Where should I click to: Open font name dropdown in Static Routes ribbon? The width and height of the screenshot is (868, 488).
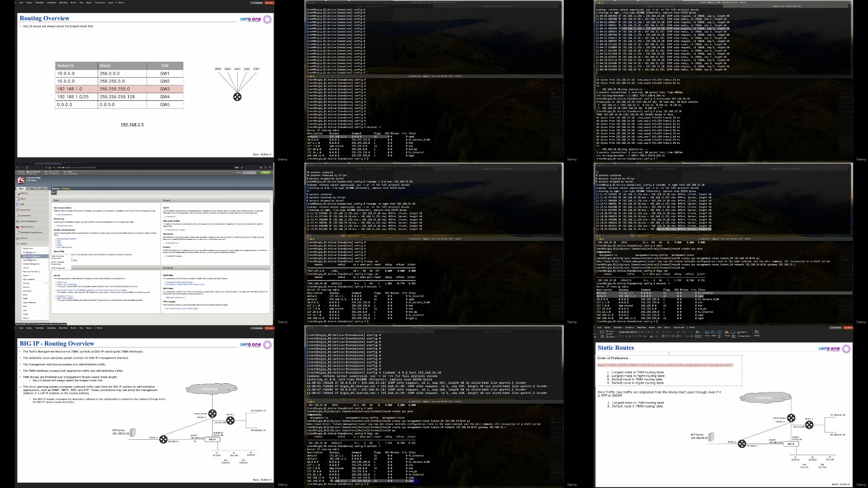(x=629, y=332)
